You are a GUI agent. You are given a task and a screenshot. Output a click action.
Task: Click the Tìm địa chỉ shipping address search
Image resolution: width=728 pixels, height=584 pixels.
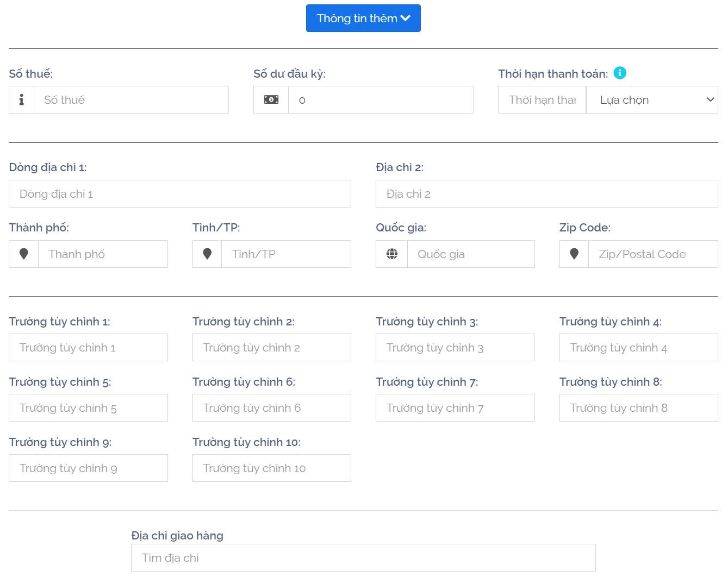coord(363,558)
